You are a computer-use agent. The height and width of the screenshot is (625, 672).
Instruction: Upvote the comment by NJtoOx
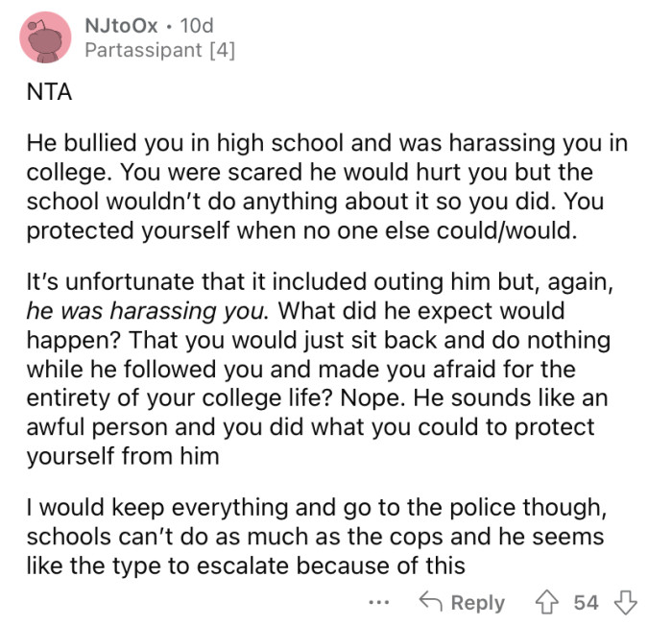point(546,602)
